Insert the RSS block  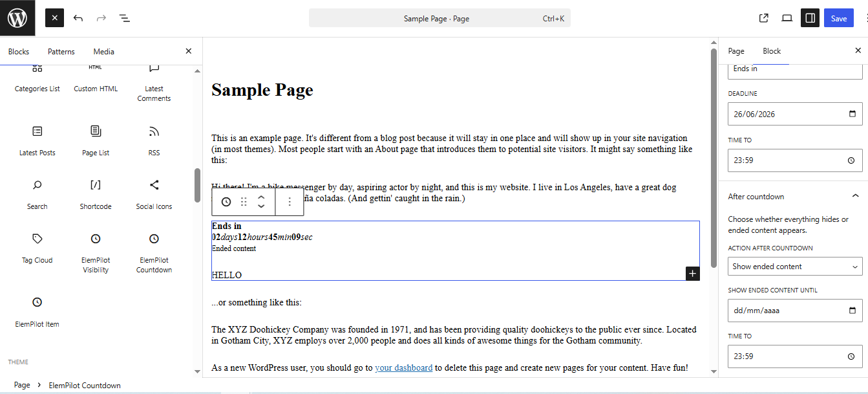[154, 141]
